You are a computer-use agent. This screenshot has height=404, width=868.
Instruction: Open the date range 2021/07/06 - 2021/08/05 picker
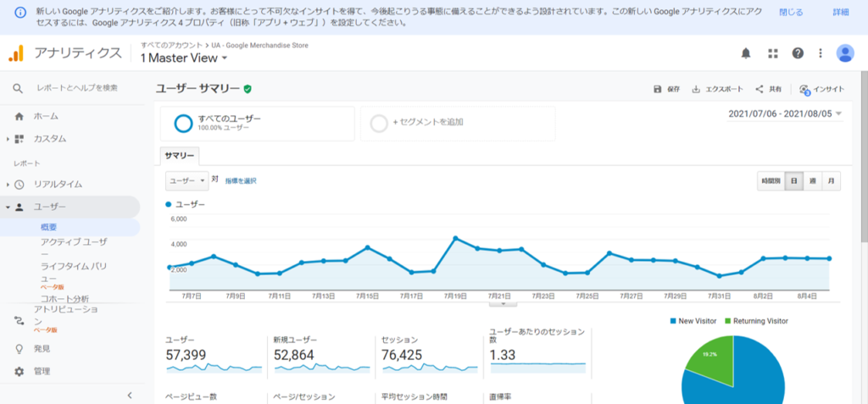click(785, 114)
